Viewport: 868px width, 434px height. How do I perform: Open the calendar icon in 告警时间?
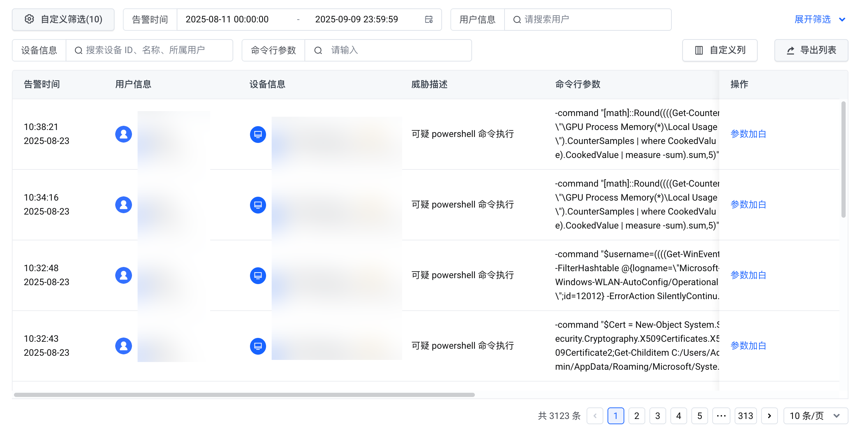(x=429, y=19)
